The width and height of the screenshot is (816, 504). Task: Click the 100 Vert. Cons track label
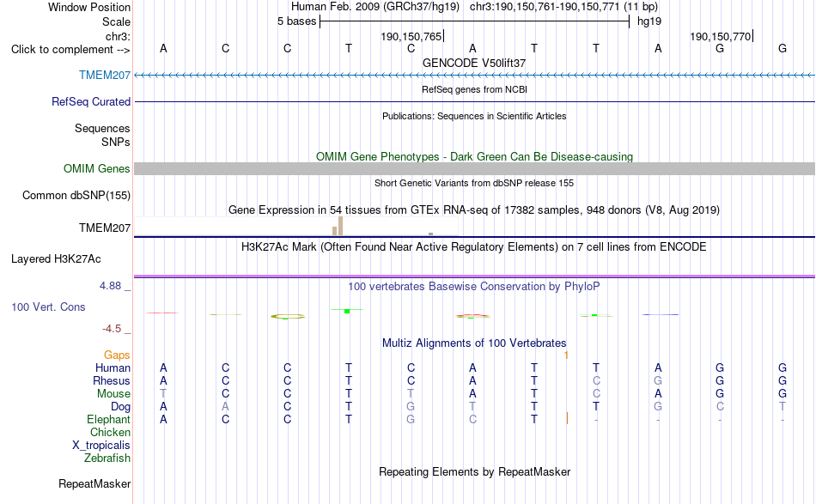[48, 307]
